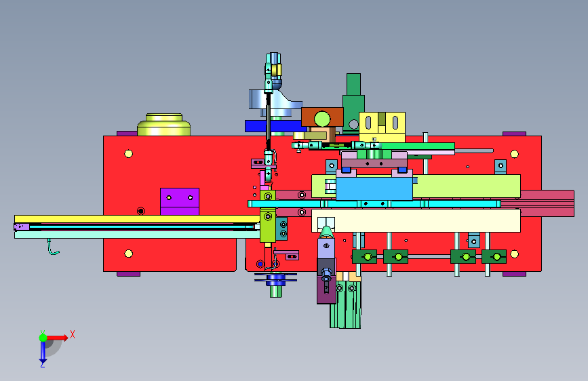This screenshot has width=588, height=381.
Task: Select the tall dark green block at top
Action: point(353,103)
